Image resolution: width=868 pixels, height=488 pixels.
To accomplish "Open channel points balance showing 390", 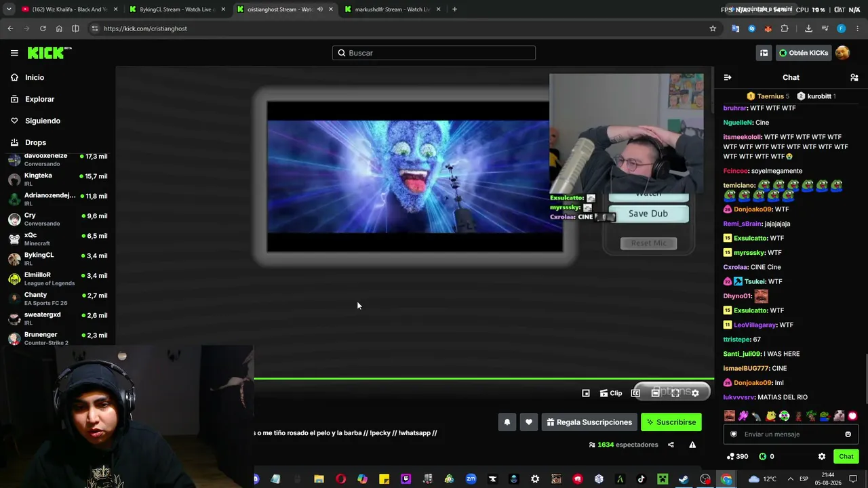I will click(737, 457).
